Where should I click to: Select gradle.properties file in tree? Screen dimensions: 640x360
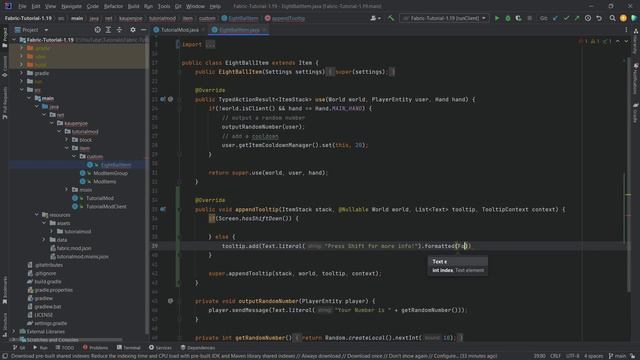click(53, 290)
